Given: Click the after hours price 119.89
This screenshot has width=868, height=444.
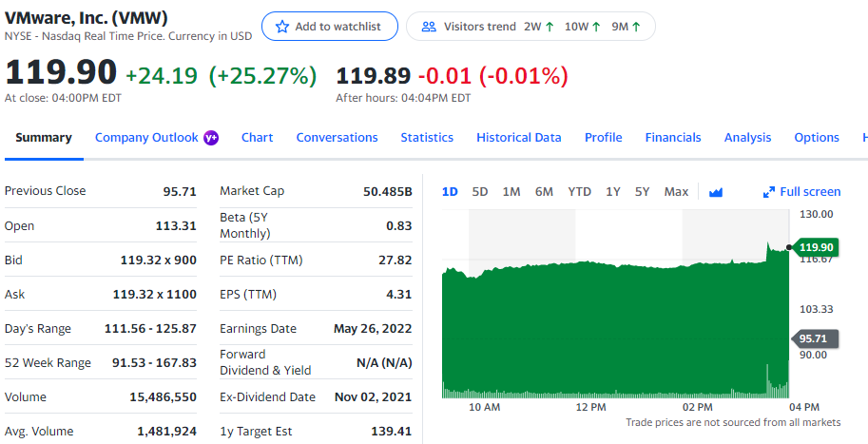Looking at the screenshot, I should [x=373, y=75].
